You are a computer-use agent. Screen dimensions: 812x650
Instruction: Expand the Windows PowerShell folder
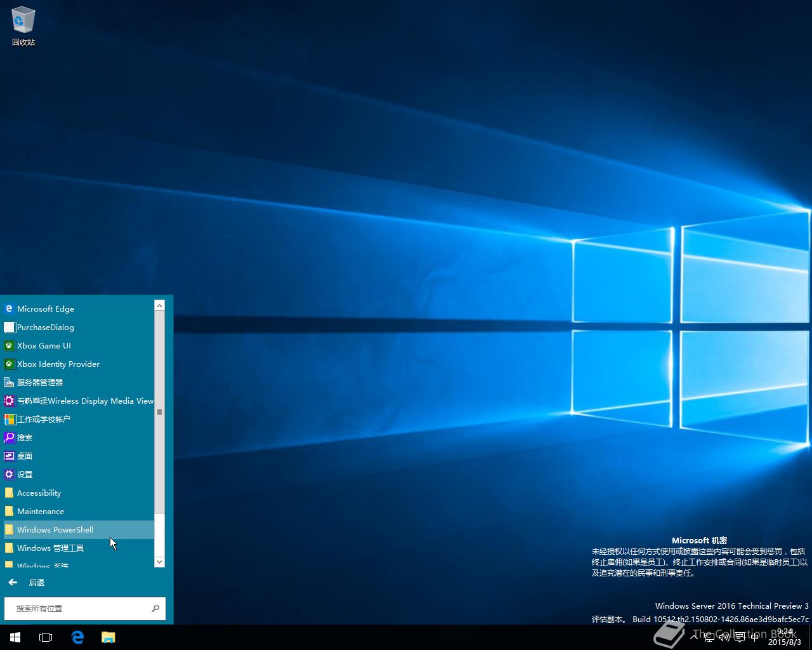[x=77, y=529]
